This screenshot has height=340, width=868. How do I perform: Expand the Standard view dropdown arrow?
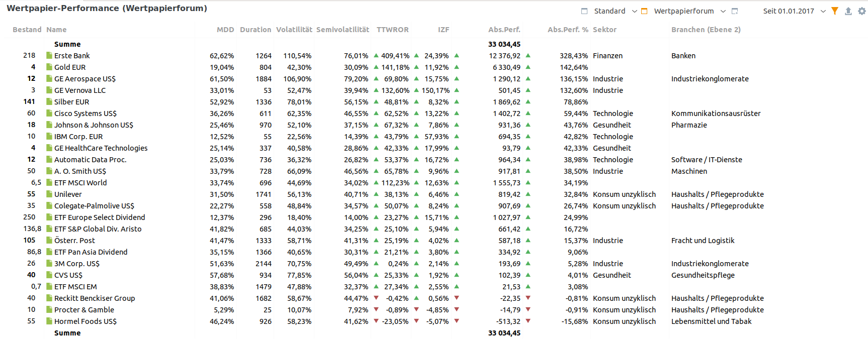point(635,11)
